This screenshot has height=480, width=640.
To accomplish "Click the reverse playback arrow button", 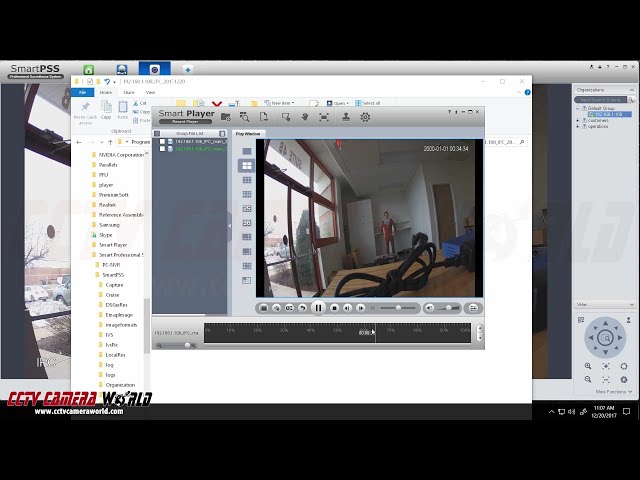I will coord(302,308).
